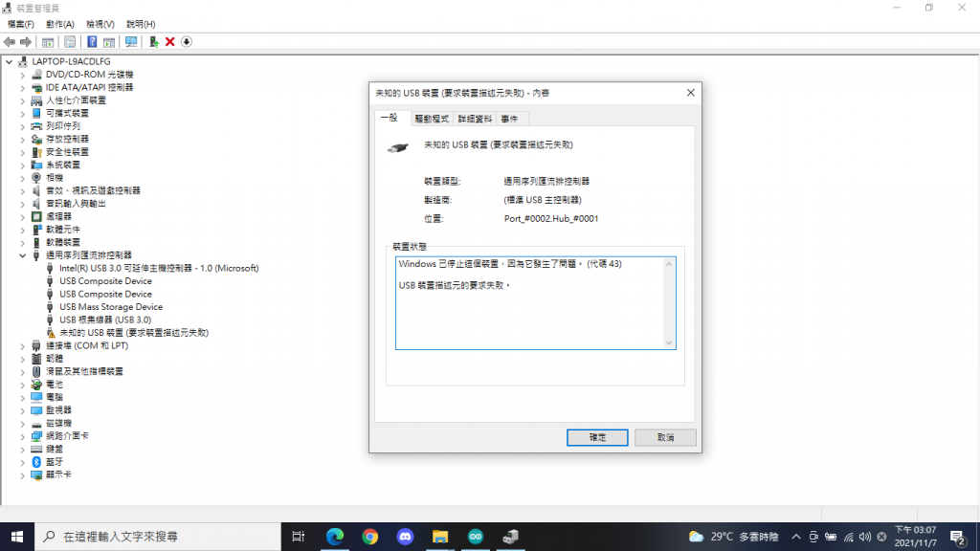Open Discord from the taskbar
This screenshot has height=551, width=980.
tap(405, 537)
